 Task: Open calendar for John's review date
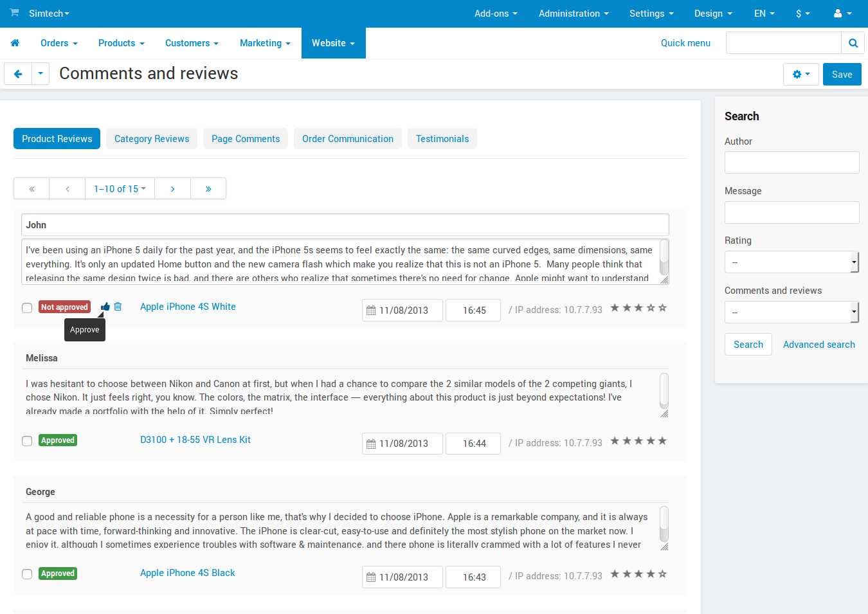click(x=371, y=311)
